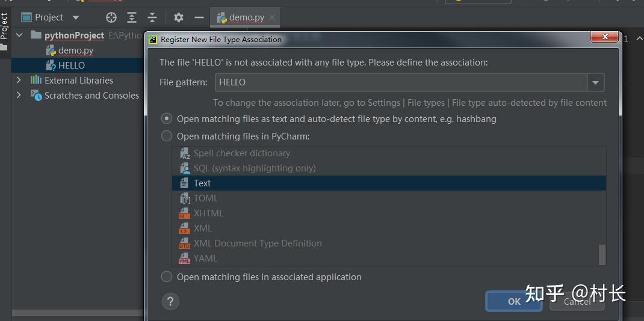Click the TOML file type icon
644x321 pixels.
pyautogui.click(x=185, y=198)
